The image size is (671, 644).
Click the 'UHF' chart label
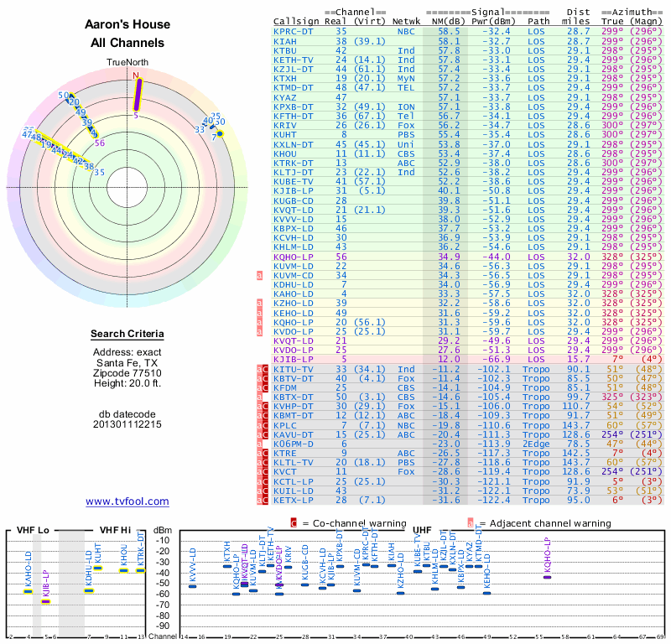[x=422, y=530]
